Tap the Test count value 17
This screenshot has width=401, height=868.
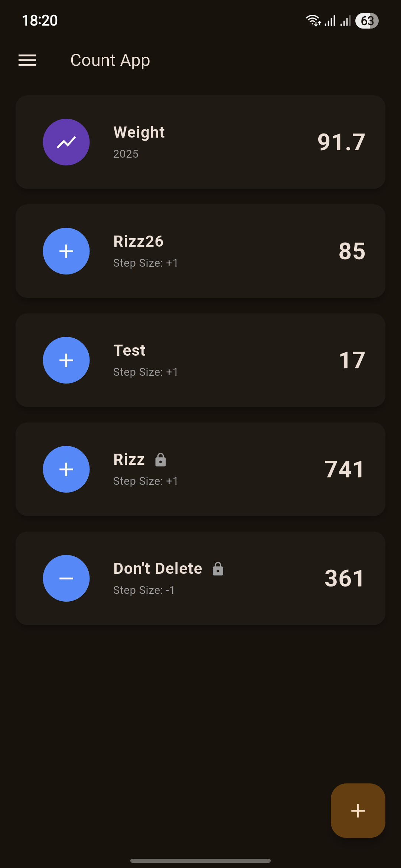[x=352, y=360]
